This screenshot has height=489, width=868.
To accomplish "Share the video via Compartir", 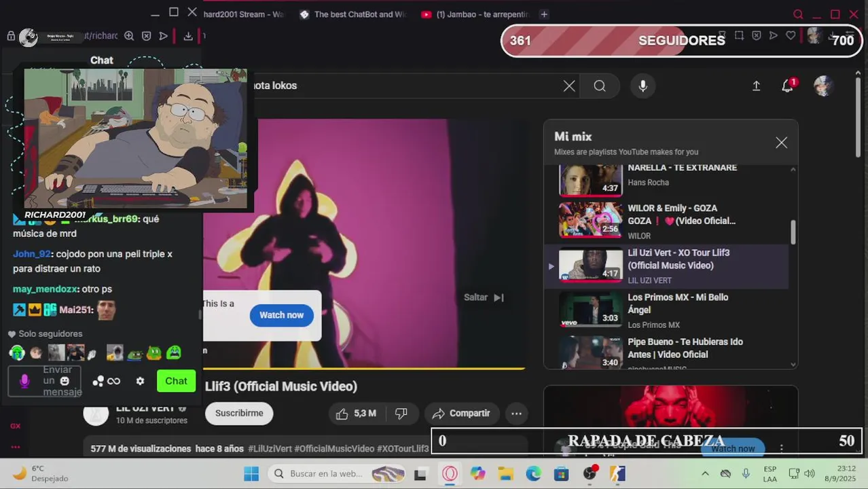I will click(x=461, y=414).
